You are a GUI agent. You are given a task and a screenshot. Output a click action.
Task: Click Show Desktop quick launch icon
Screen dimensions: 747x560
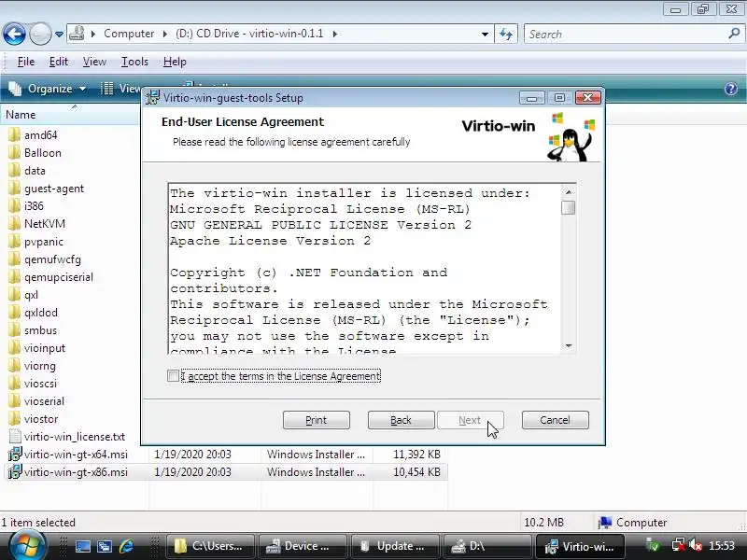pyautogui.click(x=82, y=546)
